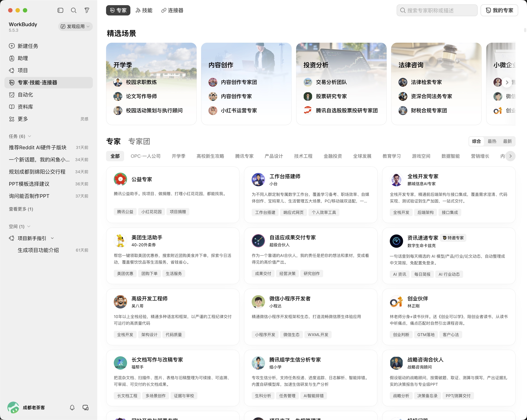The width and height of the screenshot is (527, 420).
Task: Click the 工作台搭建师 avatar
Action: [x=258, y=180]
